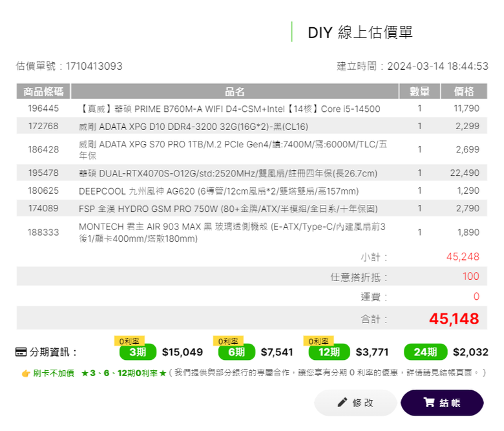504x431 pixels.
Task: Click the 合計 total amount 45,148
Action: tap(454, 319)
